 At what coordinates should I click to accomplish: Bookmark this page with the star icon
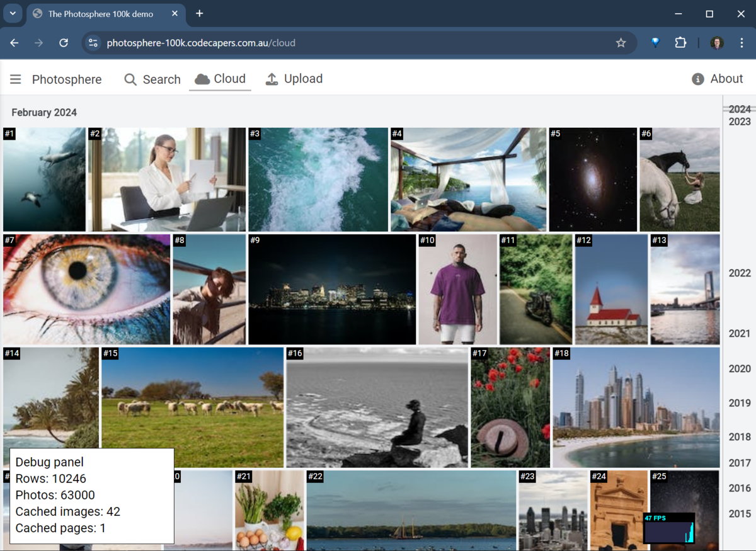click(x=621, y=43)
